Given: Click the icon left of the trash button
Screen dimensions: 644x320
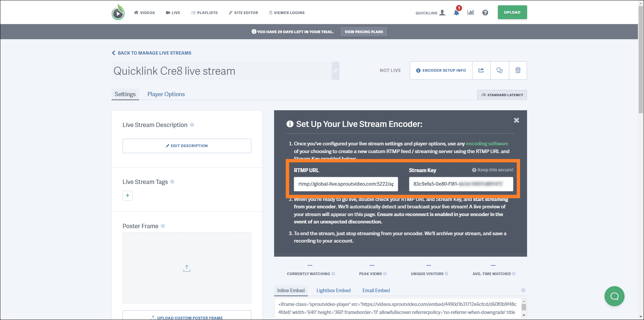Looking at the screenshot, I should [500, 70].
